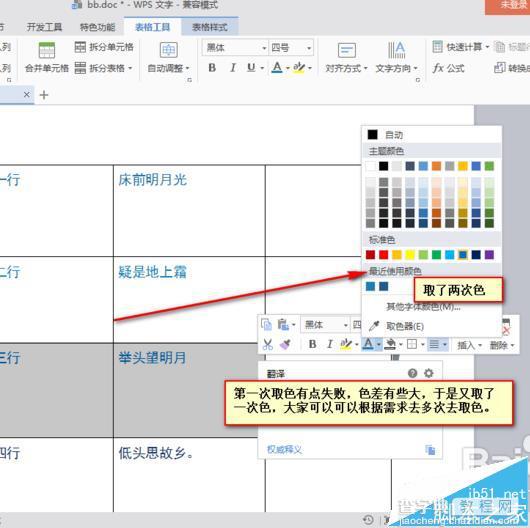The width and height of the screenshot is (530, 528).
Task: Toggle Underline in the ribbon
Action: point(251,68)
